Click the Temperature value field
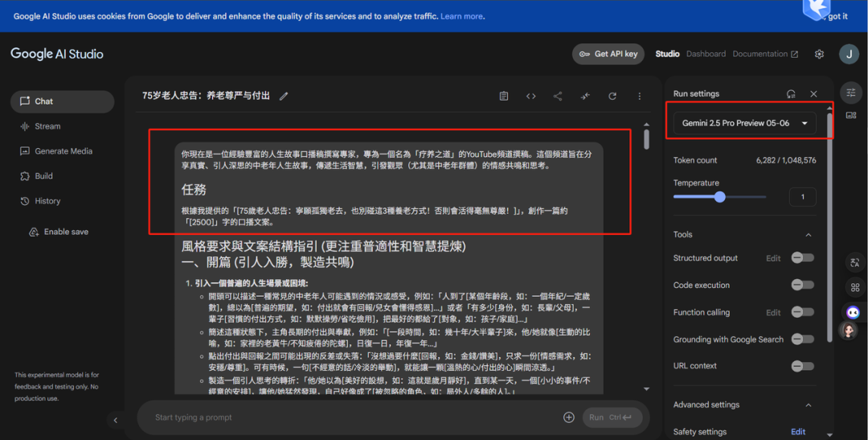The height and width of the screenshot is (440, 868). point(802,197)
